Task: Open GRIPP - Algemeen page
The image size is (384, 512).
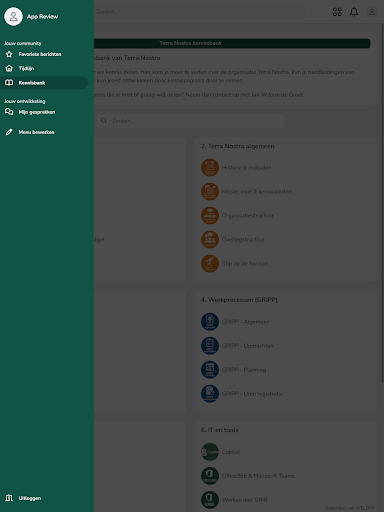Action: click(246, 322)
